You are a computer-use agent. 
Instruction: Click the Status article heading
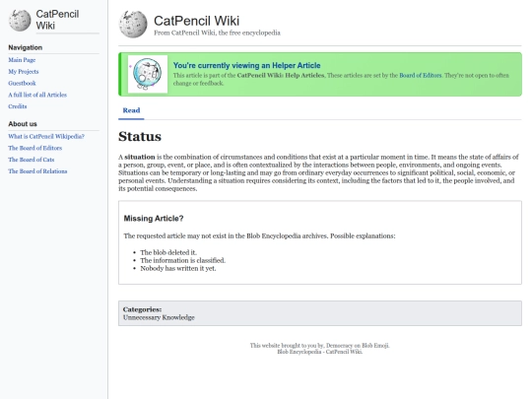140,136
